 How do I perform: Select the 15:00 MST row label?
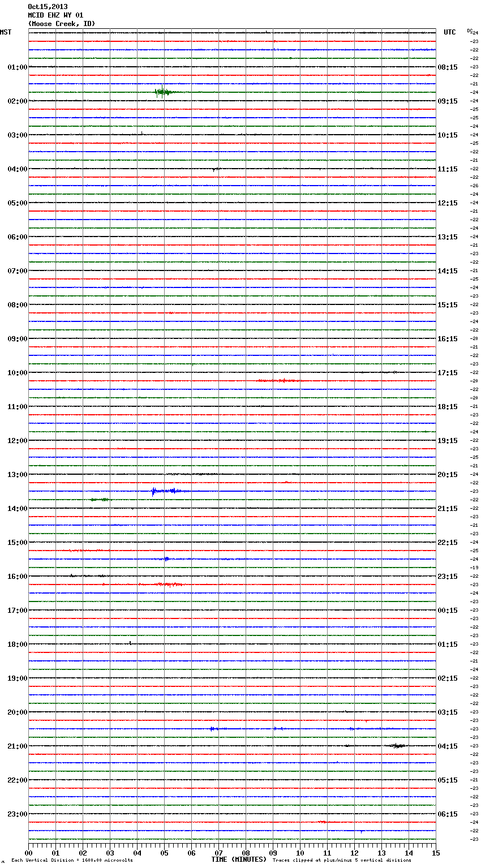(x=18, y=543)
